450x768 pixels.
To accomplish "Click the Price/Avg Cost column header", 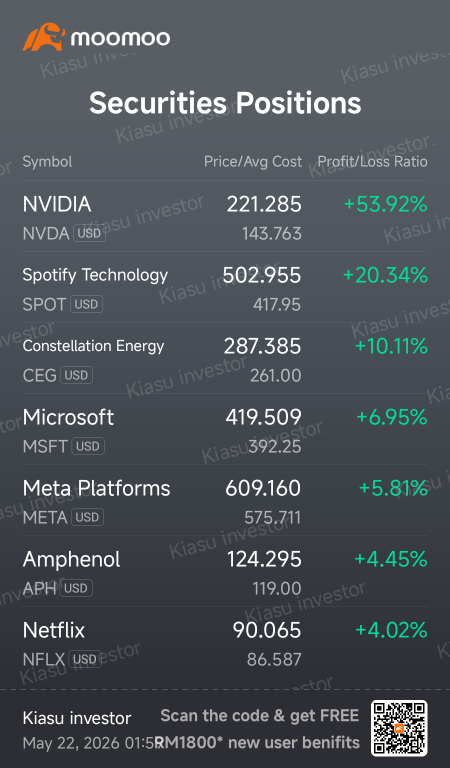I will point(253,162).
